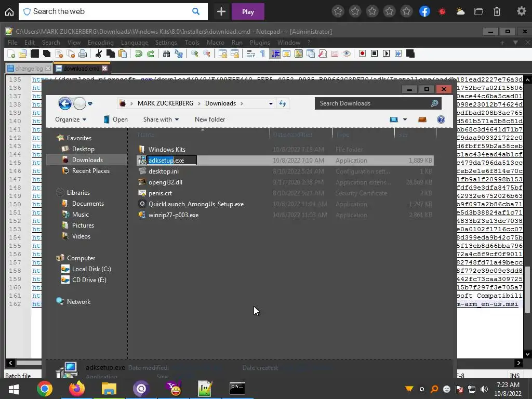This screenshot has height=399, width=532.
Task: Click the plus new tab button
Action: point(221,12)
